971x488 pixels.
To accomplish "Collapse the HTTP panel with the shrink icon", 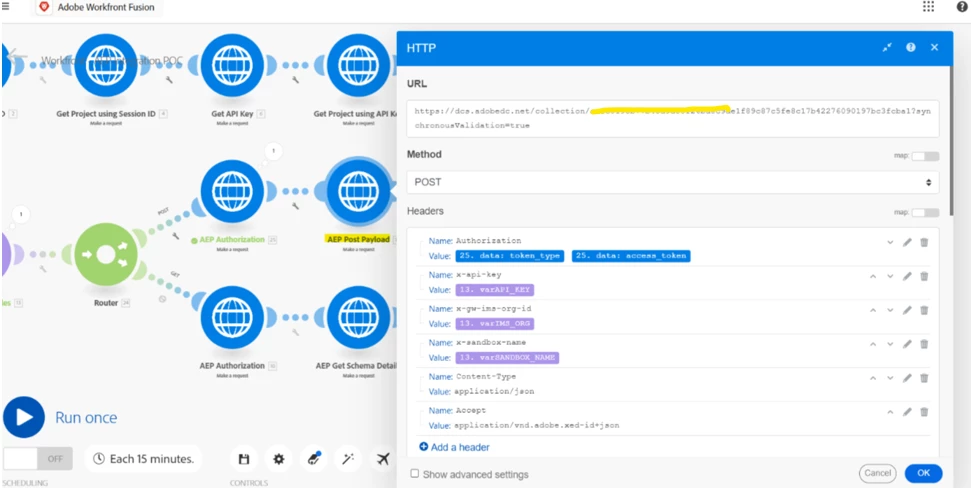I will (887, 48).
